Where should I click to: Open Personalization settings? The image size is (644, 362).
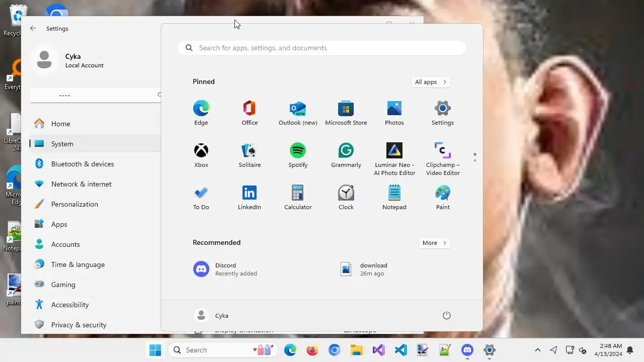point(95,204)
